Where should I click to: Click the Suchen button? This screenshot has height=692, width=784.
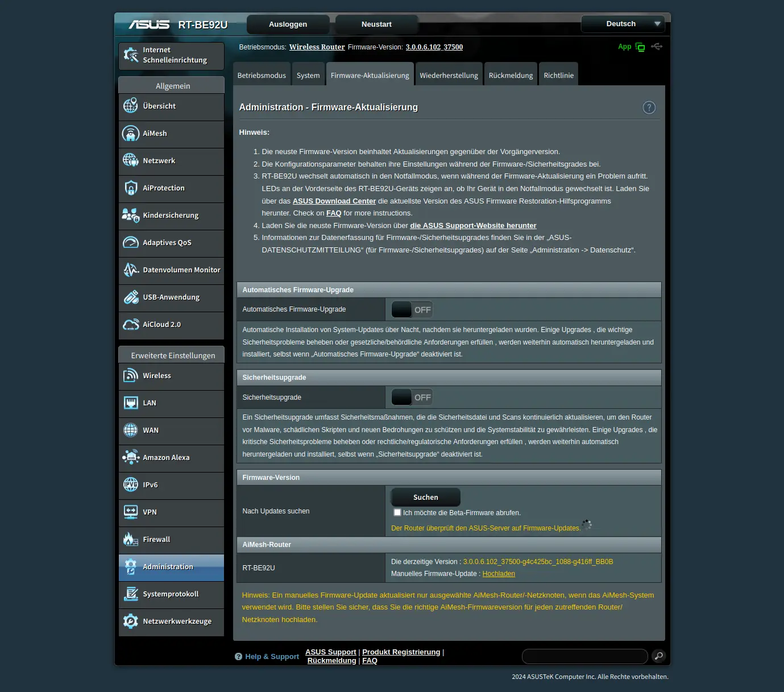click(x=425, y=497)
